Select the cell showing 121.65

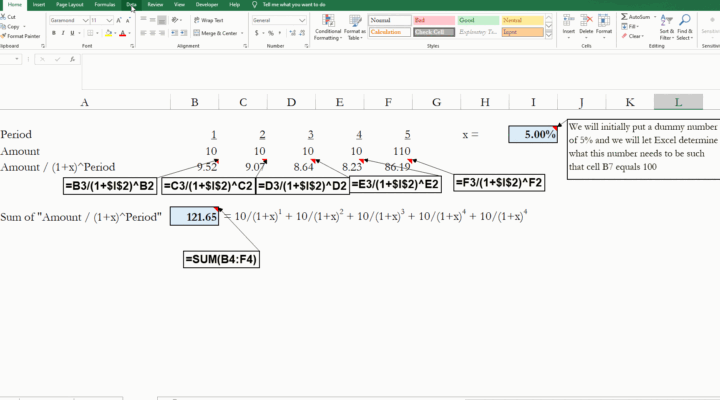pos(194,216)
